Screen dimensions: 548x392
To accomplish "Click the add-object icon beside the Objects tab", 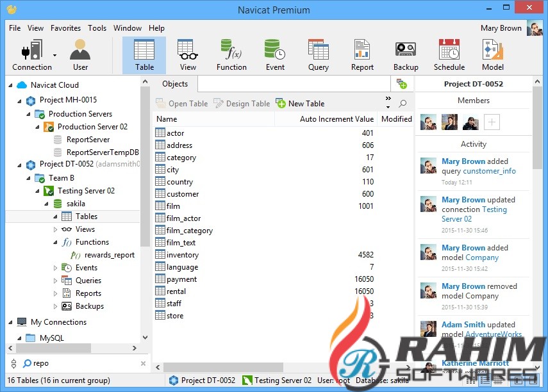I will 402,84.
